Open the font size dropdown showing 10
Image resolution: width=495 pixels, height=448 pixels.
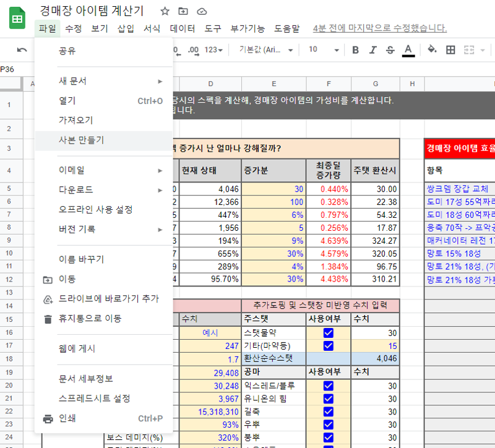pyautogui.click(x=323, y=50)
